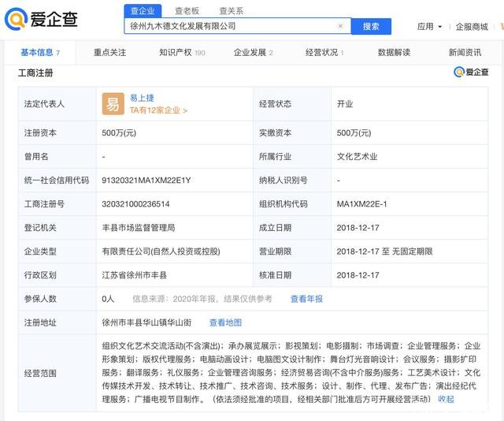This screenshot has height=421, width=504.
Task: Click the 工商注册 section heading
Action: click(x=35, y=73)
